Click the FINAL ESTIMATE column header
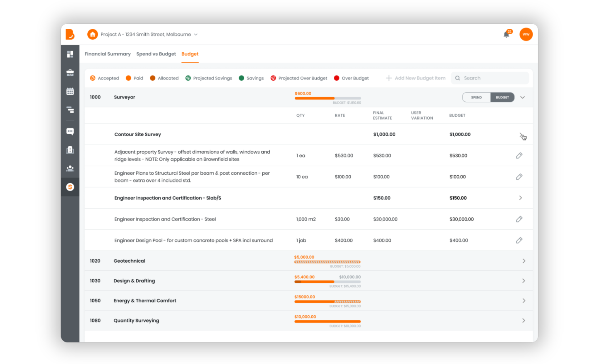 pyautogui.click(x=382, y=115)
